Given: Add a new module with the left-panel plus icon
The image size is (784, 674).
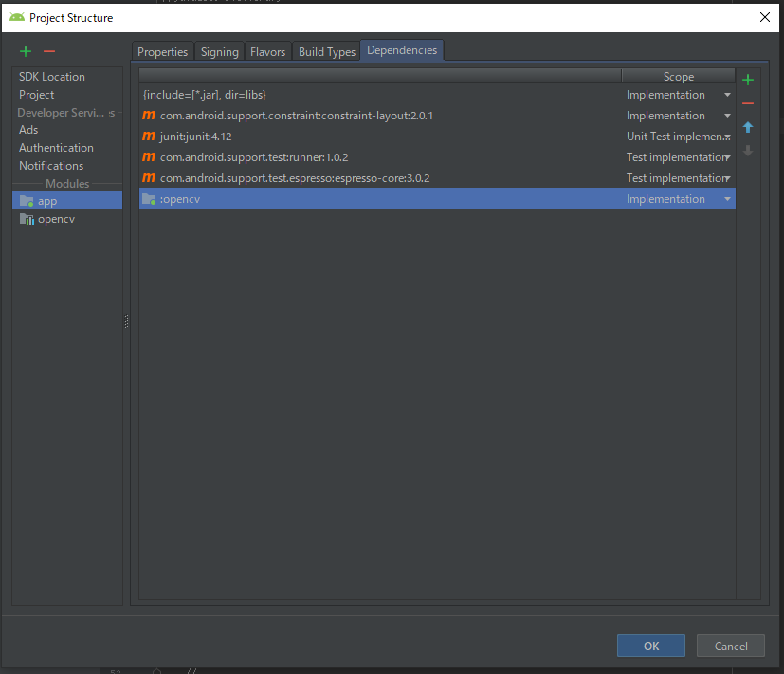Looking at the screenshot, I should (25, 50).
